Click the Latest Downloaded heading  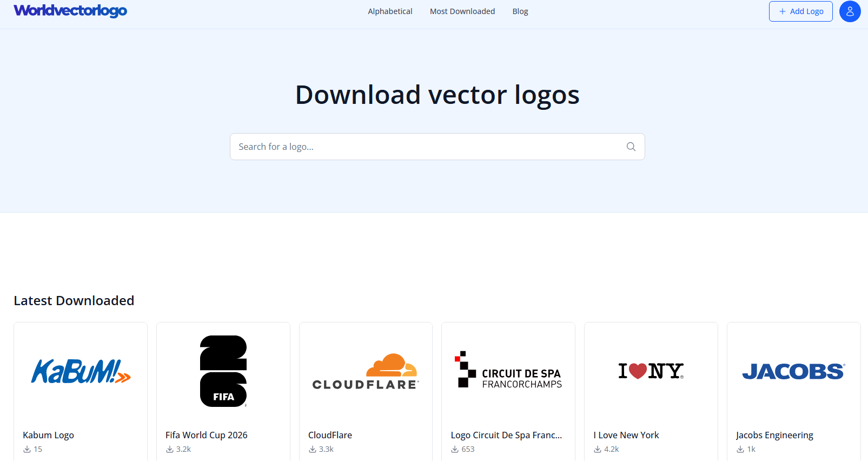(74, 300)
